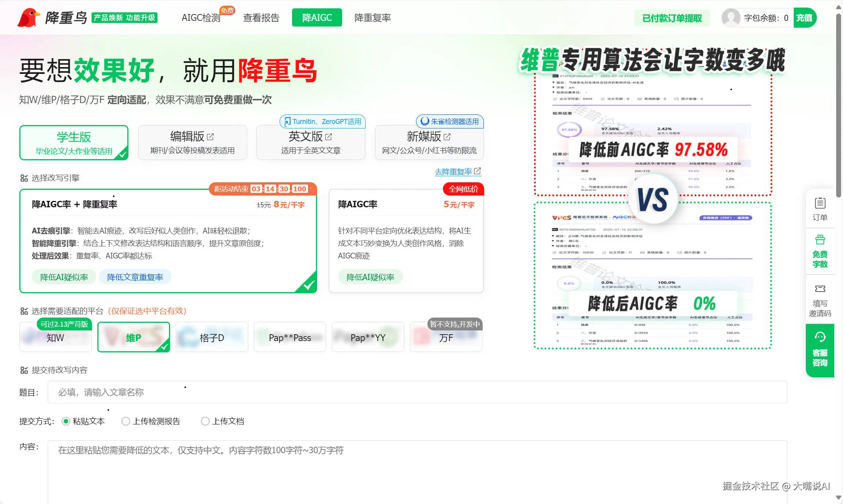Click the red bird logo icon
The width and height of the screenshot is (843, 504).
click(28, 17)
